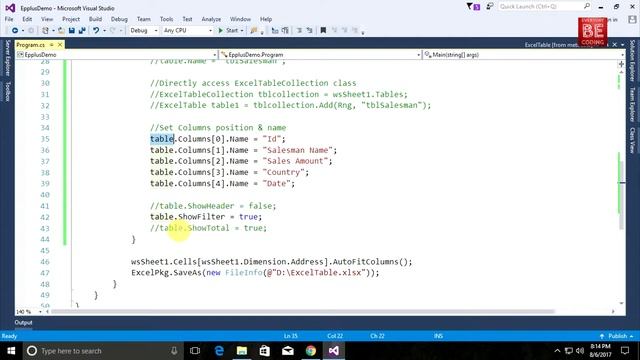This screenshot has height=360, width=640.
Task: Open File Explorer from taskbar
Action: pos(242,351)
